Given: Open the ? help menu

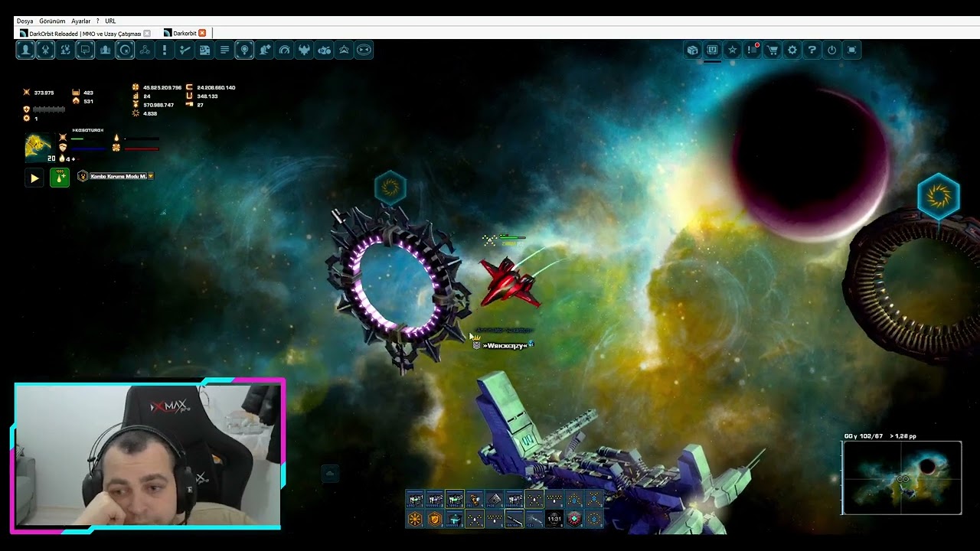Looking at the screenshot, I should 97,21.
